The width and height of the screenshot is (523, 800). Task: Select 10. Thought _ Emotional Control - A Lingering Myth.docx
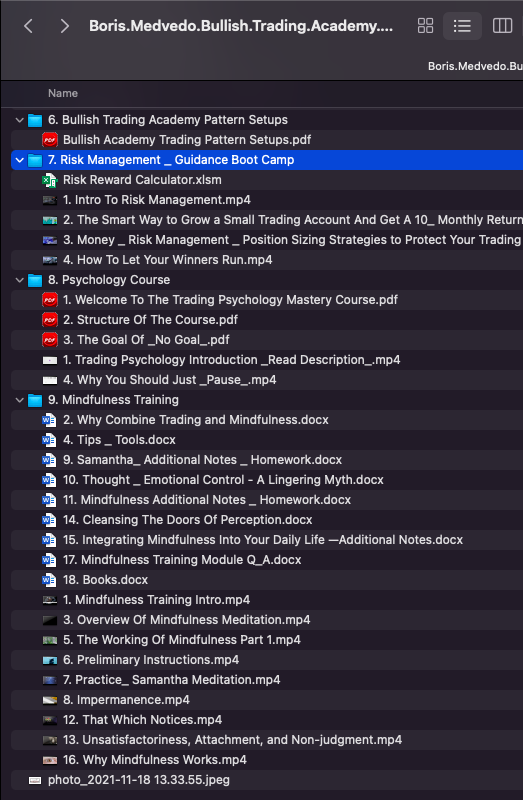point(223,480)
